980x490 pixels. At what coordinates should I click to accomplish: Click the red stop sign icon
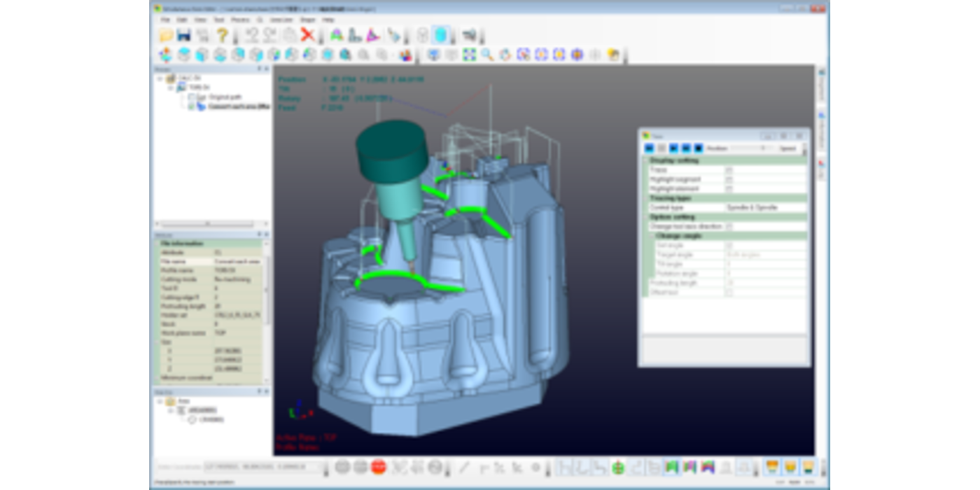(379, 467)
